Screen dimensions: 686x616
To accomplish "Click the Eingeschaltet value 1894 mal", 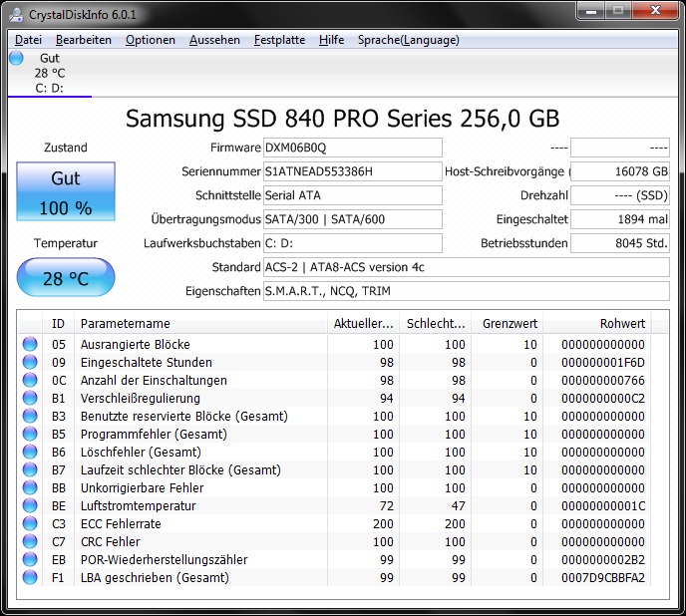I will pos(620,219).
